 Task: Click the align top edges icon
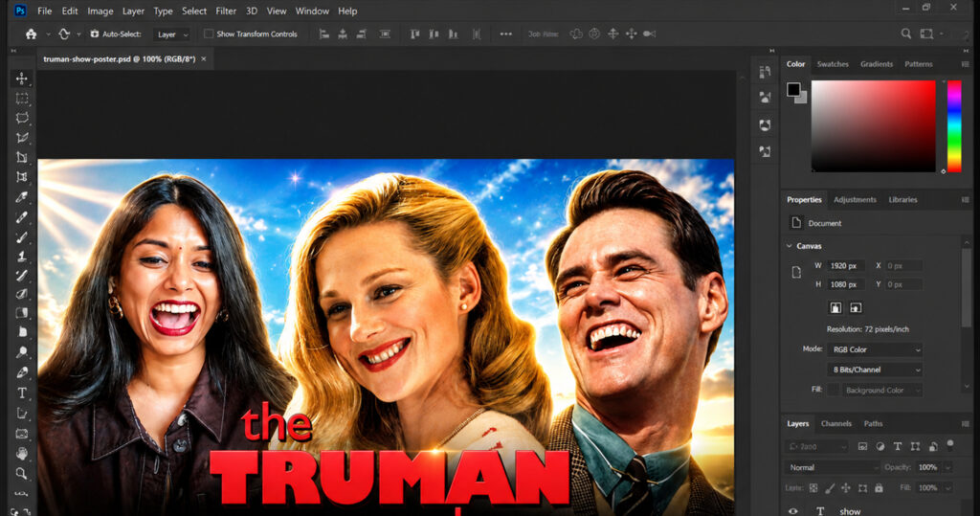[x=415, y=34]
